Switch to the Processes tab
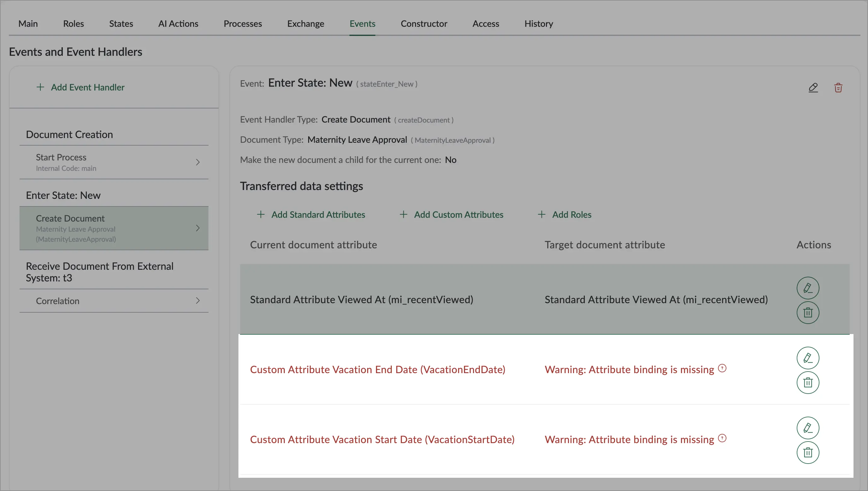 pyautogui.click(x=243, y=24)
